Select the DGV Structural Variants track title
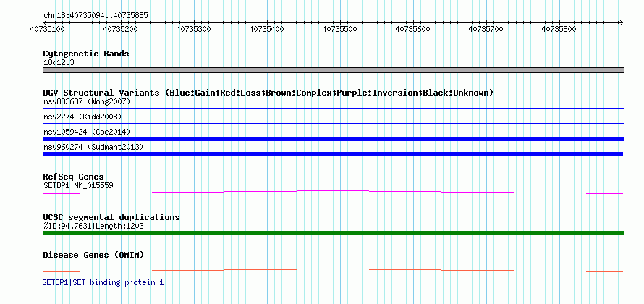This screenshot has height=304, width=644. pyautogui.click(x=268, y=93)
